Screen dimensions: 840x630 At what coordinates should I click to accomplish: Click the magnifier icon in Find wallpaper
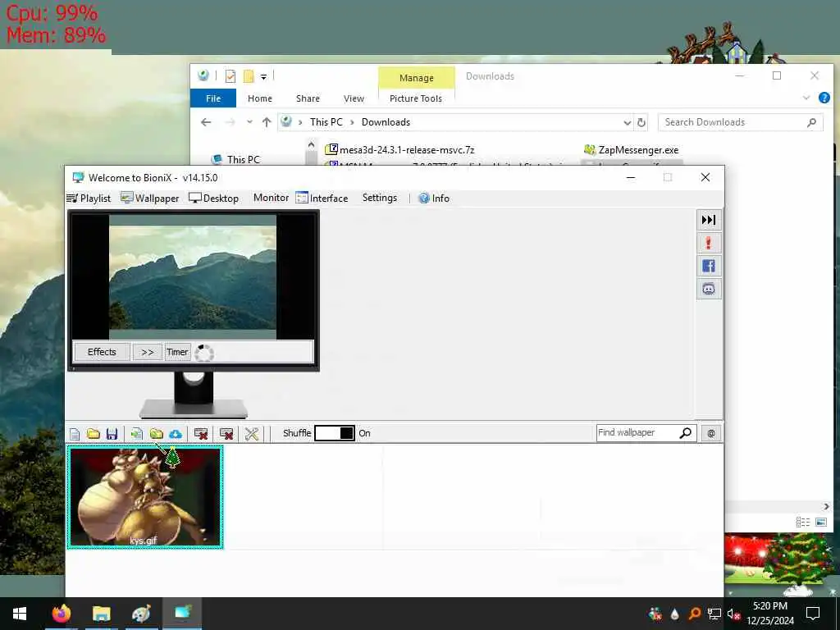(x=685, y=433)
